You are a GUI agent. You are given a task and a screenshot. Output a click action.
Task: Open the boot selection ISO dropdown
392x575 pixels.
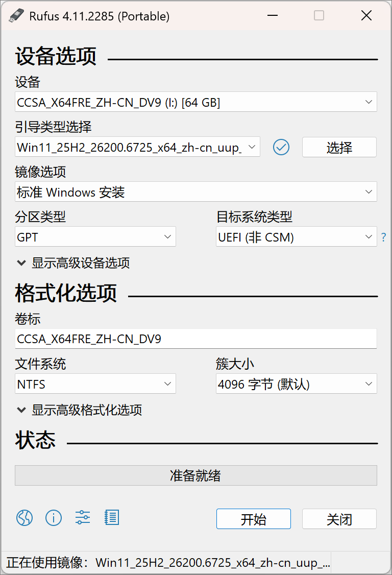click(x=137, y=147)
